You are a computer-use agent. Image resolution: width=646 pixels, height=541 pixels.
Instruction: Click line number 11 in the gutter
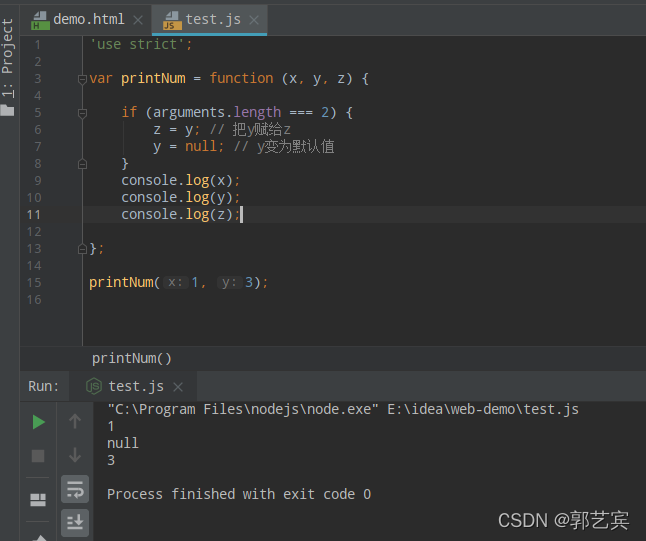click(34, 215)
